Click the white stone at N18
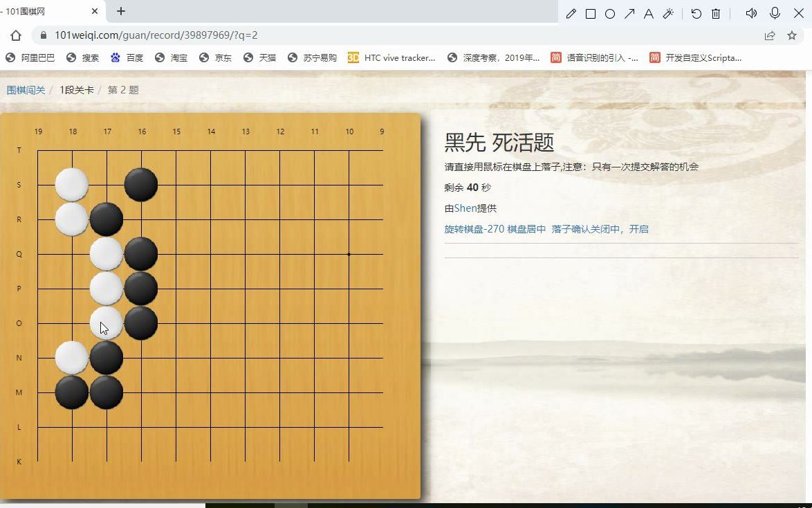The height and width of the screenshot is (508, 812). point(72,358)
